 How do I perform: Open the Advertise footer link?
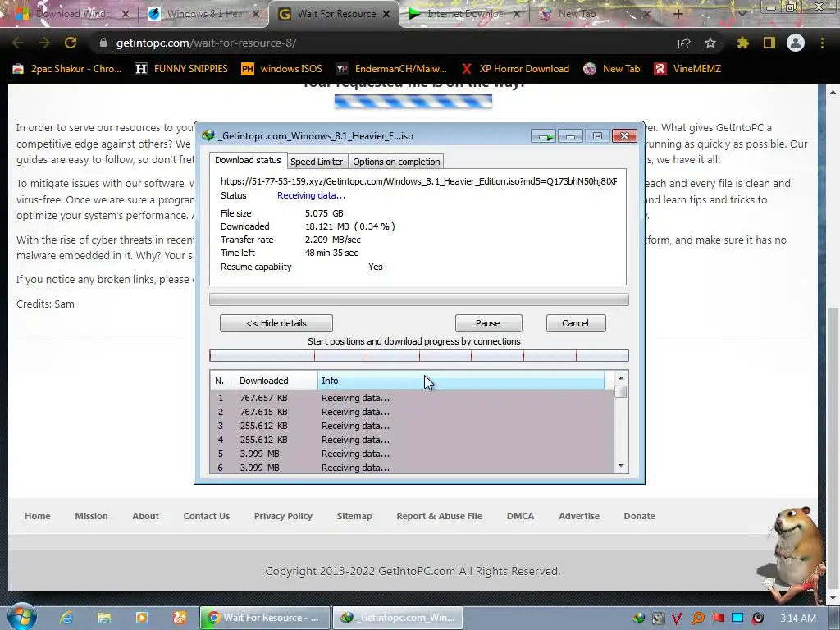[579, 516]
